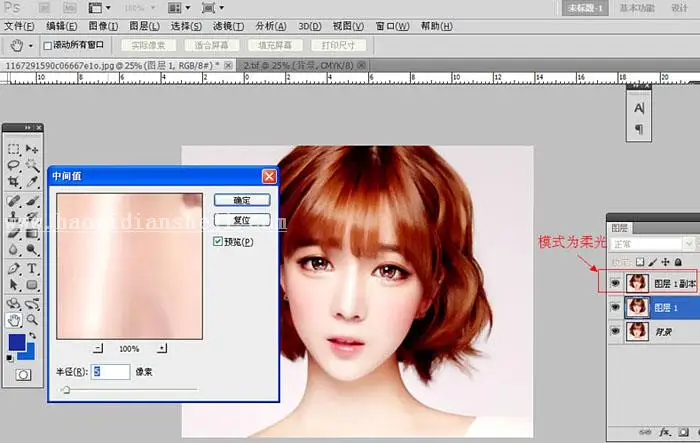
Task: Select the Crop tool
Action: (x=13, y=182)
